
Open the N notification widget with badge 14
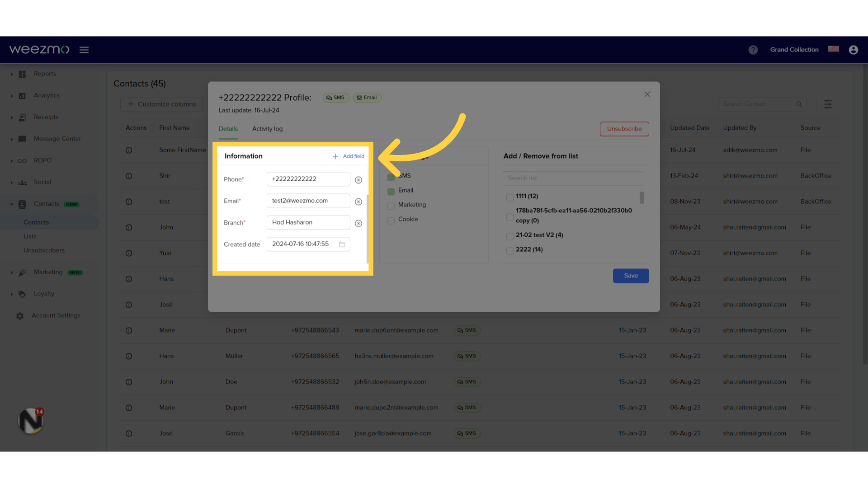pyautogui.click(x=31, y=421)
